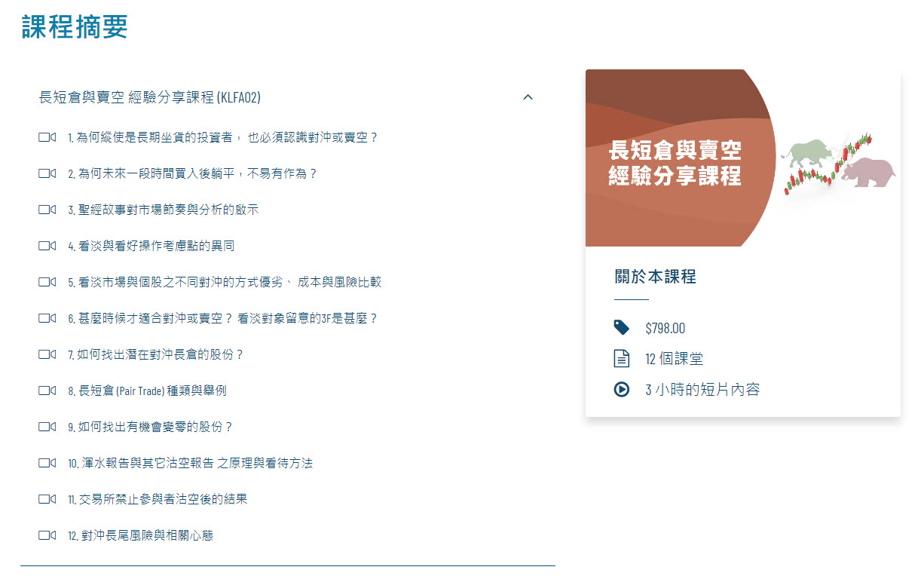924x576 pixels.
Task: Click video icon next to lesson 11
Action: [x=47, y=499]
